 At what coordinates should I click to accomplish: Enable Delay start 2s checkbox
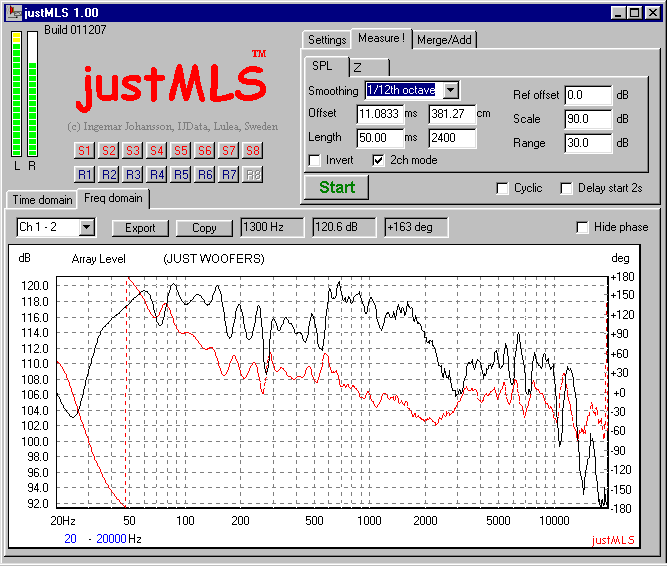point(566,188)
